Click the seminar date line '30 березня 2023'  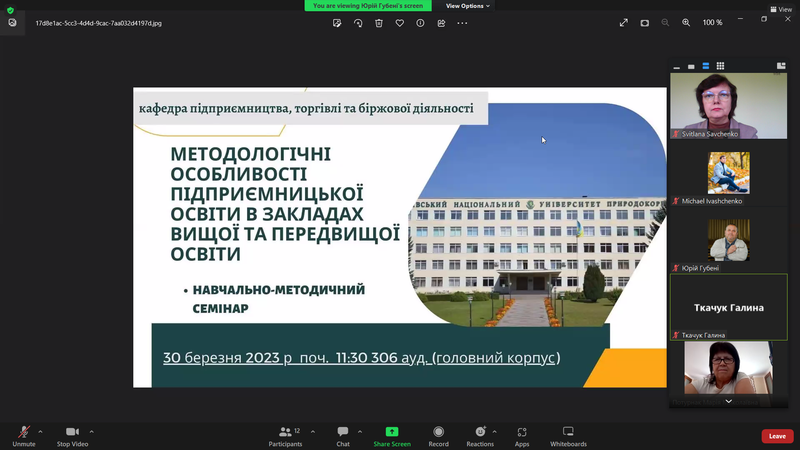pyautogui.click(x=362, y=358)
